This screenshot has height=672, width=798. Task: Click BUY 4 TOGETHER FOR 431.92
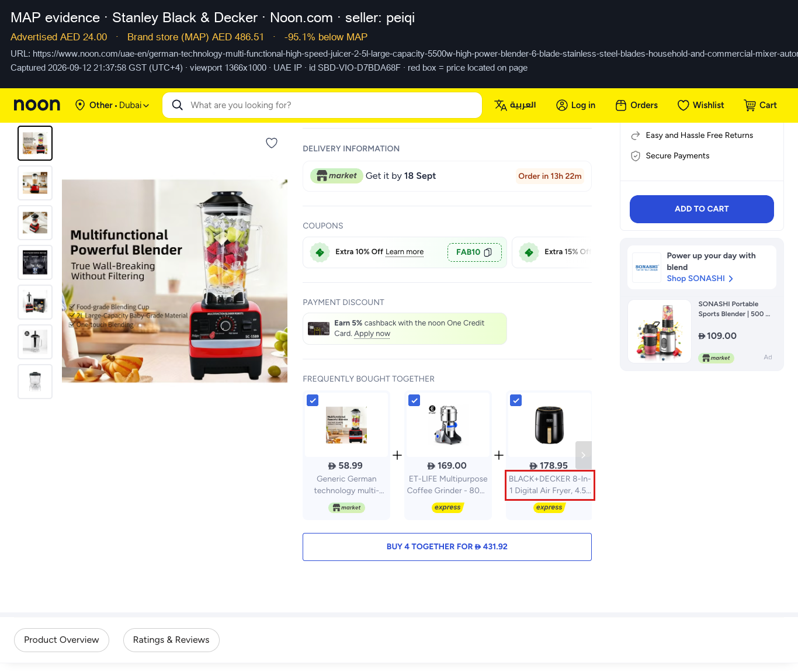(447, 547)
